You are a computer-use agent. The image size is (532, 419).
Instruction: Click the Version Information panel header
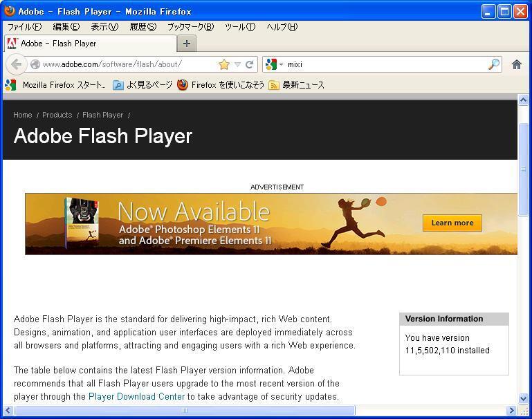(x=454, y=319)
